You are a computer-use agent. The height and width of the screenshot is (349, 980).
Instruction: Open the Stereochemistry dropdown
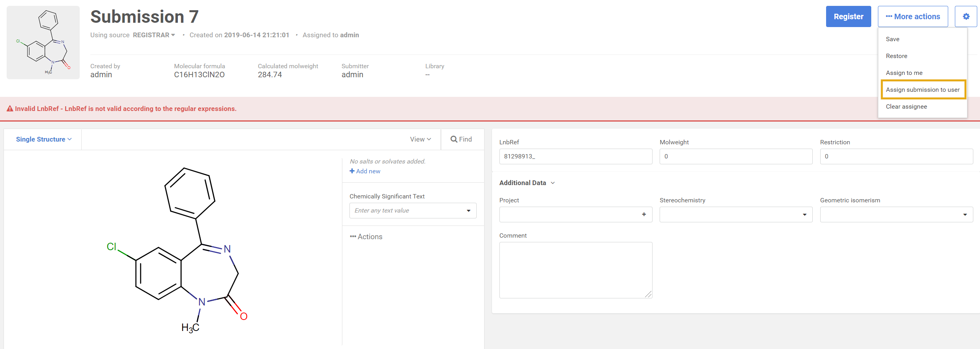click(736, 214)
